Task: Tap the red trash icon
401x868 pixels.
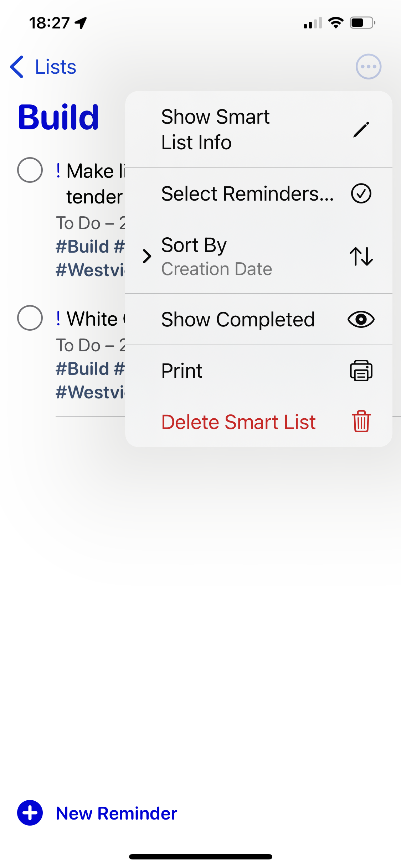Action: [x=361, y=422]
